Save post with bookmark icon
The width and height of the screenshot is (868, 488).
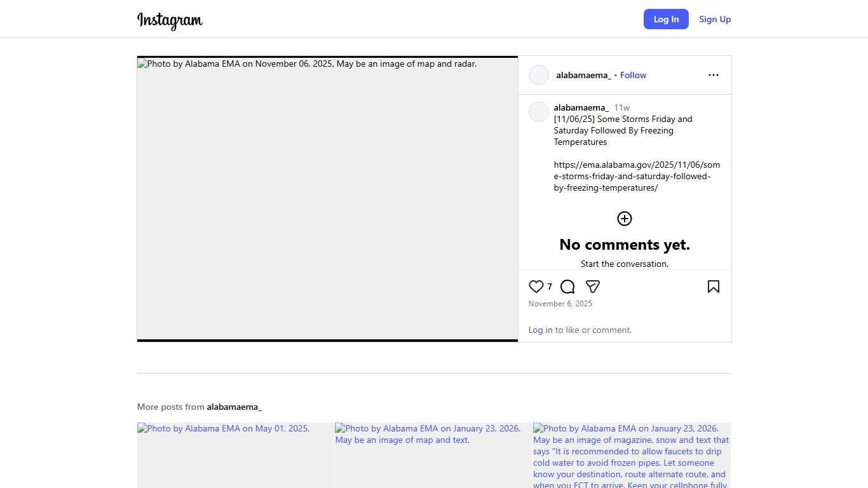pyautogui.click(x=713, y=287)
